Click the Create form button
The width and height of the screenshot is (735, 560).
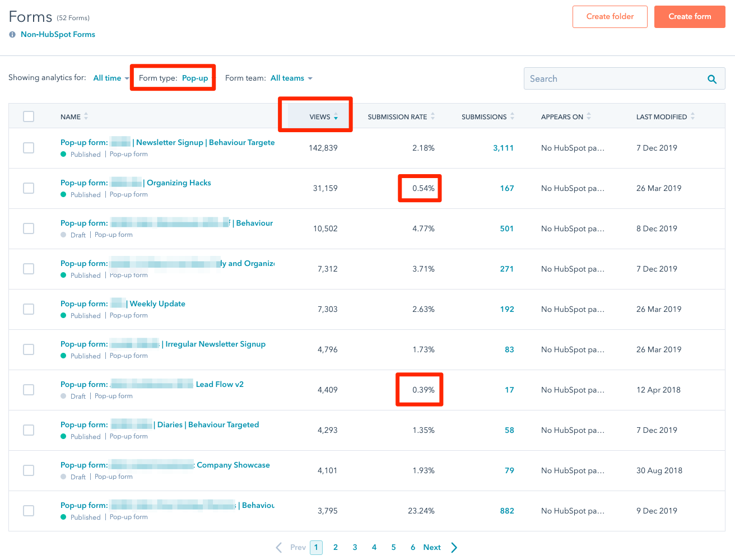point(690,16)
